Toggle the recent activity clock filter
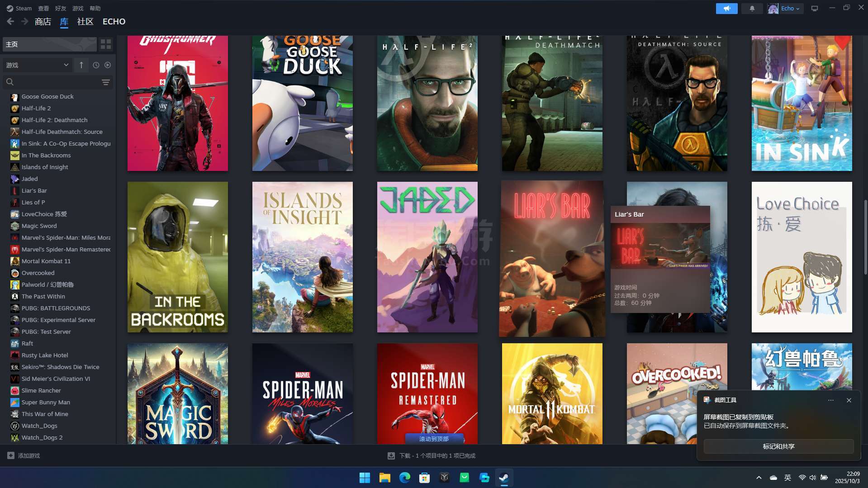Screen dimensions: 868x488 tap(96, 65)
